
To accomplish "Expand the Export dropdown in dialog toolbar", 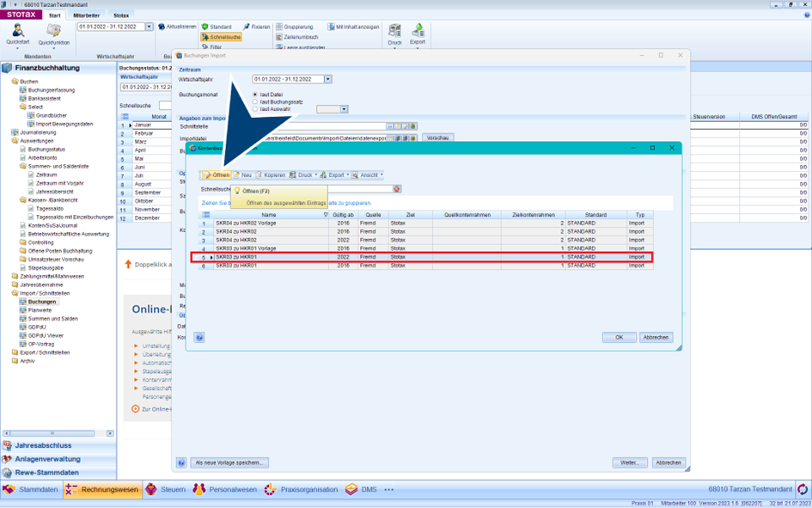I will tap(346, 175).
